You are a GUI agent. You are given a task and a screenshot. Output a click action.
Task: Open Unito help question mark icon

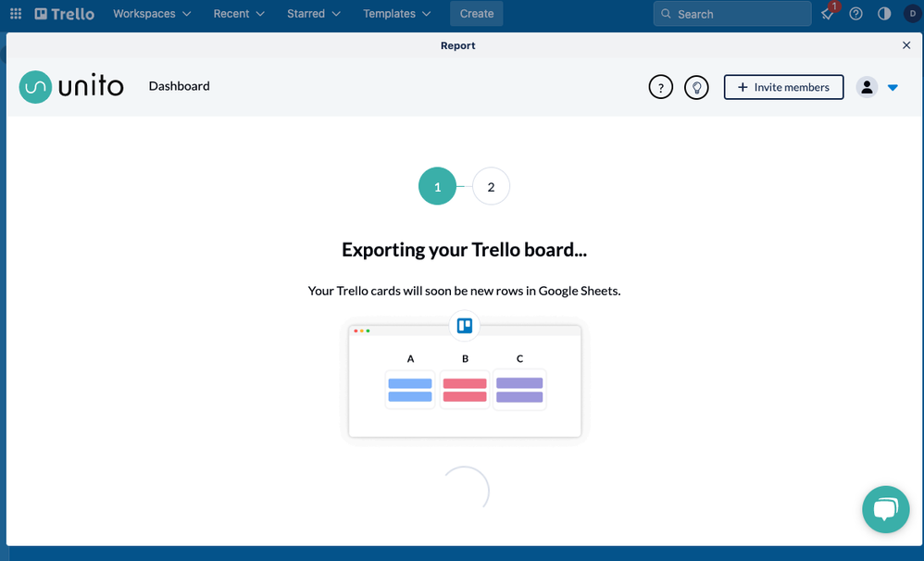click(660, 87)
